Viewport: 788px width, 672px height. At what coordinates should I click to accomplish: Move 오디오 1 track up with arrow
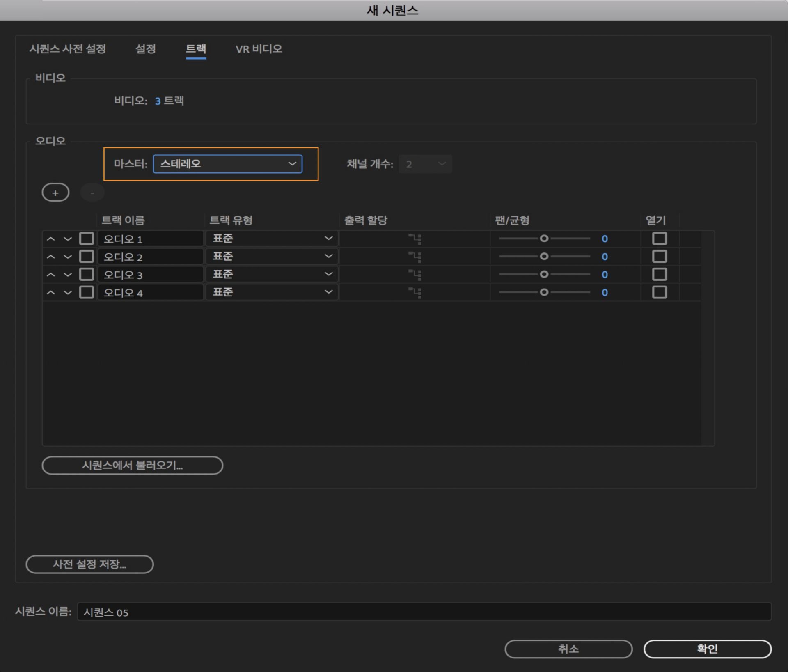[x=50, y=239]
